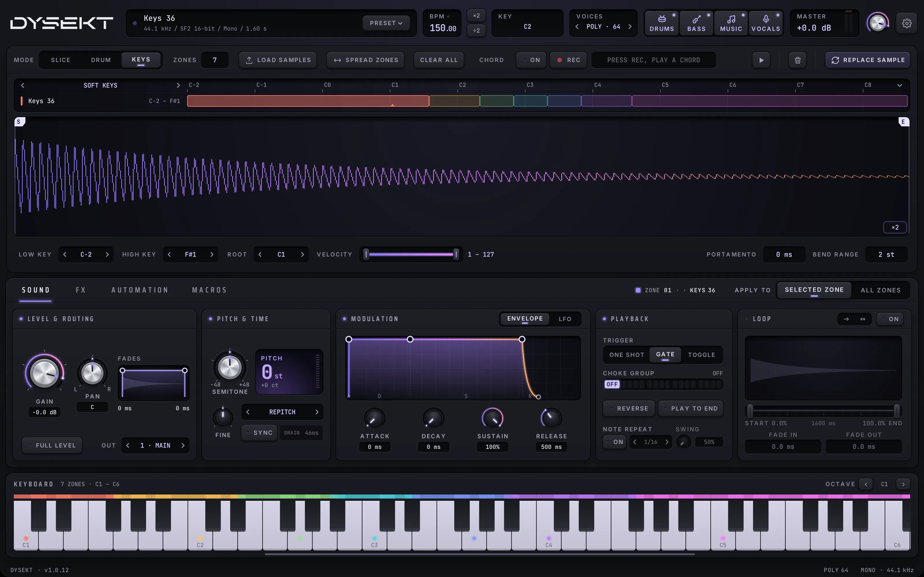Open the Preset dropdown
Viewport: 924px width, 577px height.
[x=386, y=23]
